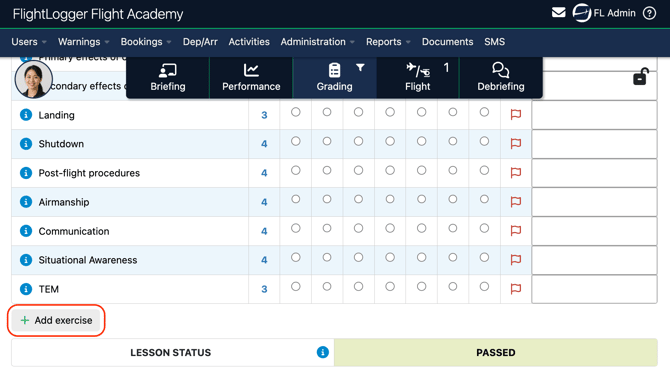670x374 pixels.
Task: Click the Landing comment field
Action: click(x=594, y=115)
